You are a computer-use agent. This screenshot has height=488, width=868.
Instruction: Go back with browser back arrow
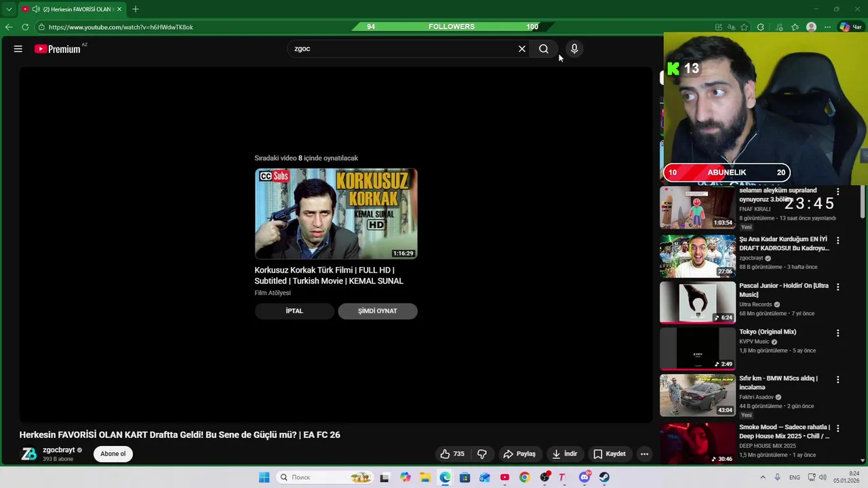9,27
